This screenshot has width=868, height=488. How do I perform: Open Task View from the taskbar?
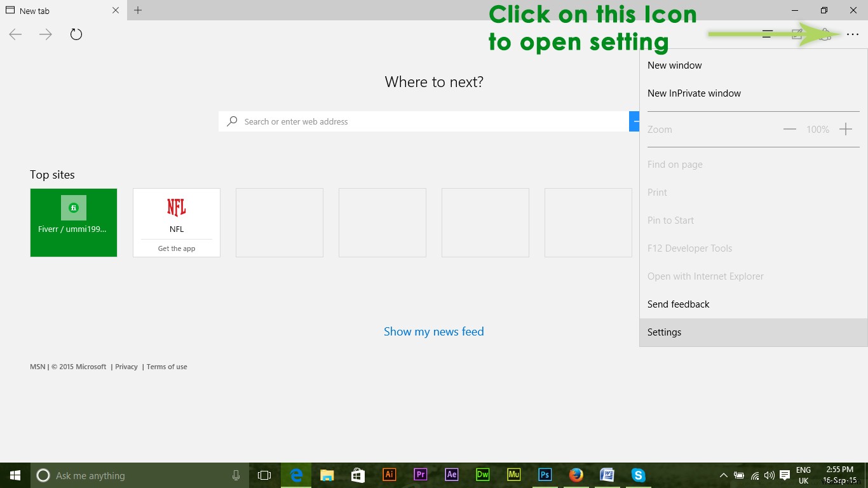[264, 475]
